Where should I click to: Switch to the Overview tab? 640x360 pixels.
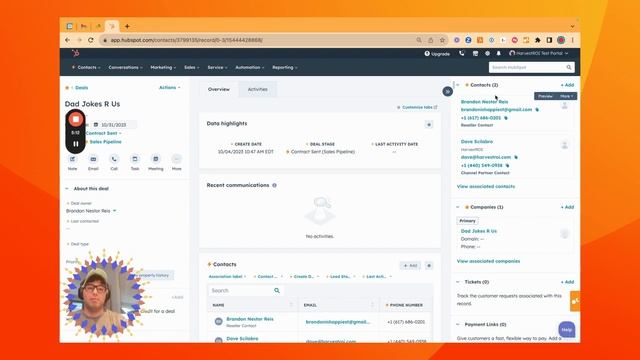tap(219, 89)
